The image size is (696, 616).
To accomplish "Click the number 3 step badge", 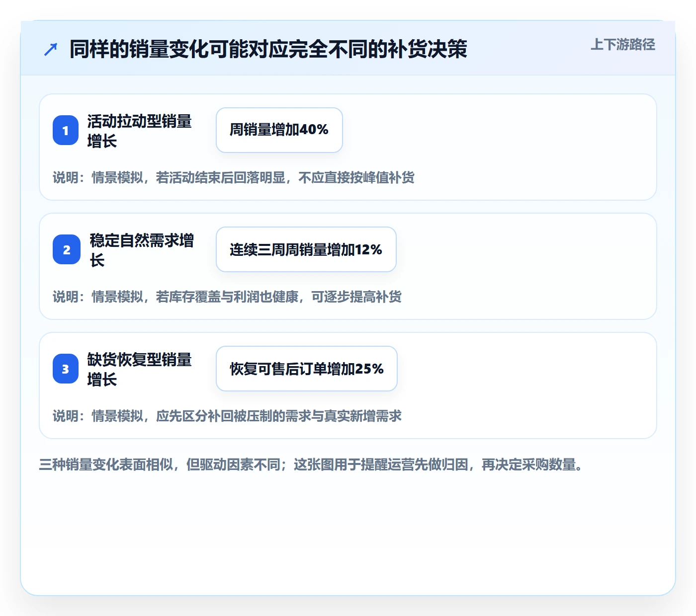I will tap(66, 369).
